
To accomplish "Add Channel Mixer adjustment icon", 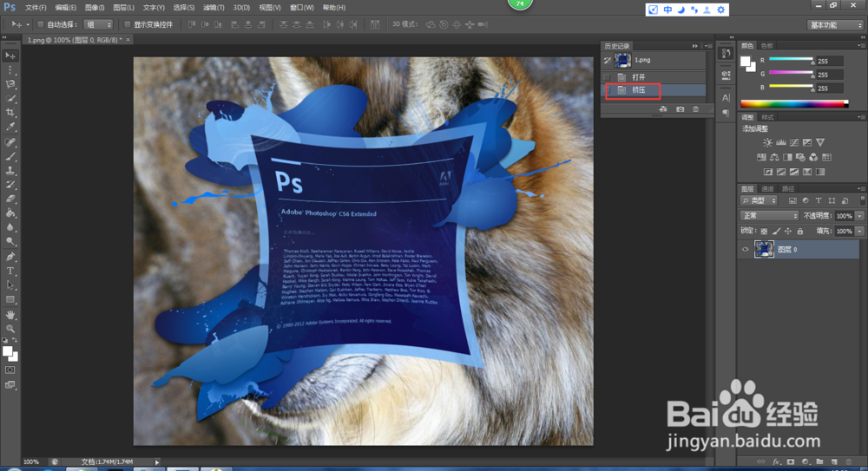I will tap(813, 157).
